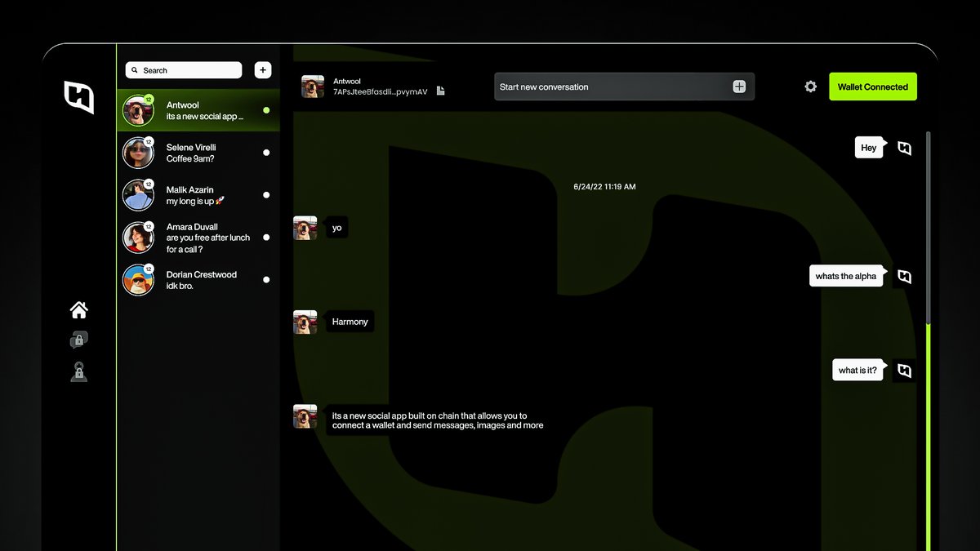Open the locked chat bubbles sidebar icon
The width and height of the screenshot is (980, 551).
(78, 340)
